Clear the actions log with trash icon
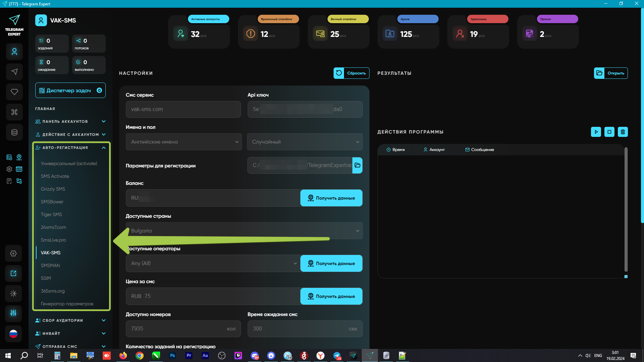 coord(623,132)
